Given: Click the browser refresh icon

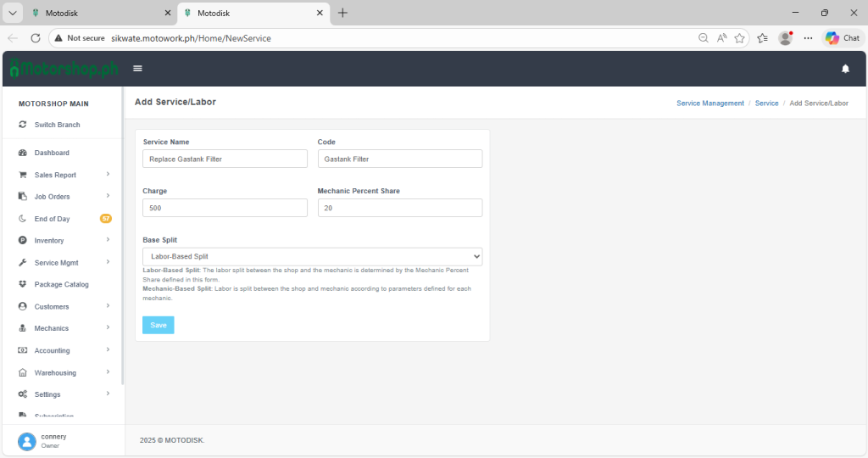Looking at the screenshot, I should point(36,38).
